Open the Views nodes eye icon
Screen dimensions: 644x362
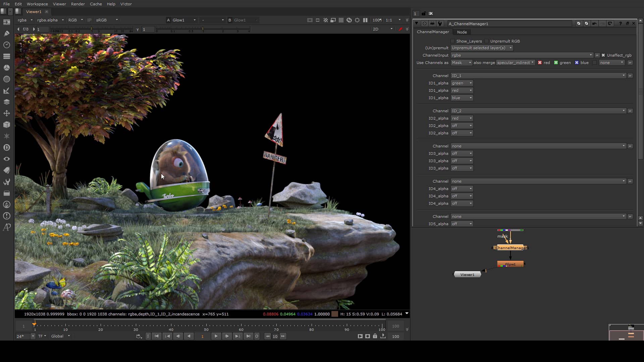pyautogui.click(x=7, y=159)
